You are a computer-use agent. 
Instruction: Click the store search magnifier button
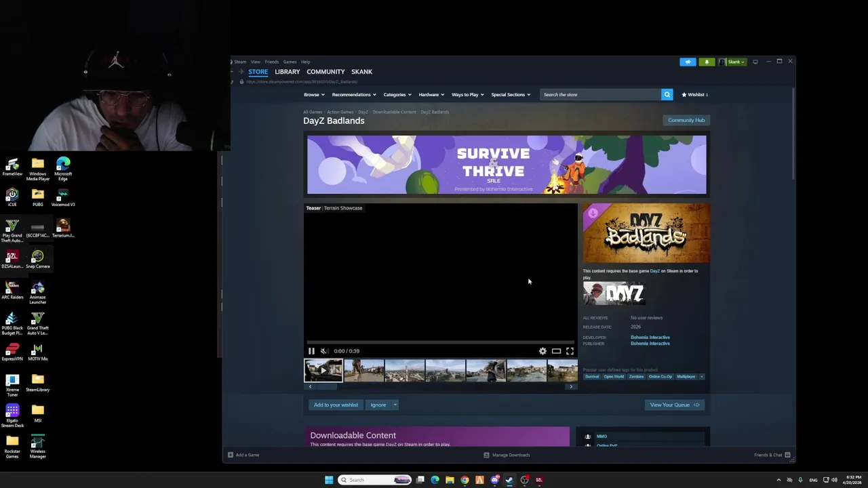pos(667,95)
